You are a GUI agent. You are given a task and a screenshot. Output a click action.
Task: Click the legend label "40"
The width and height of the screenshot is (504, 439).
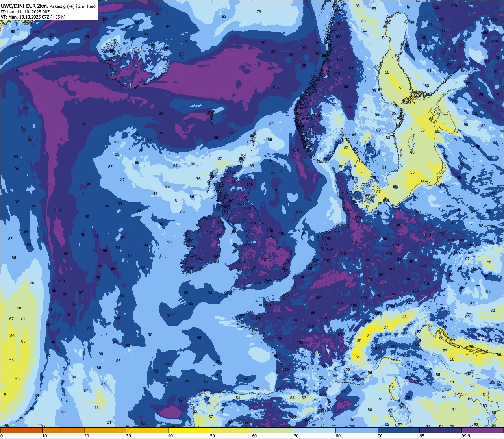[170, 436]
